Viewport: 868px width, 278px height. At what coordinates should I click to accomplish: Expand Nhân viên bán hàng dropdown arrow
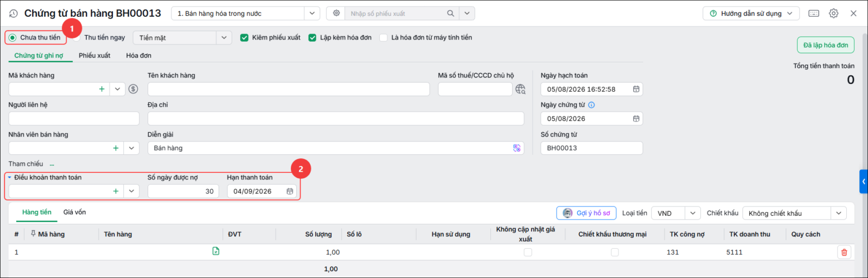coord(131,148)
